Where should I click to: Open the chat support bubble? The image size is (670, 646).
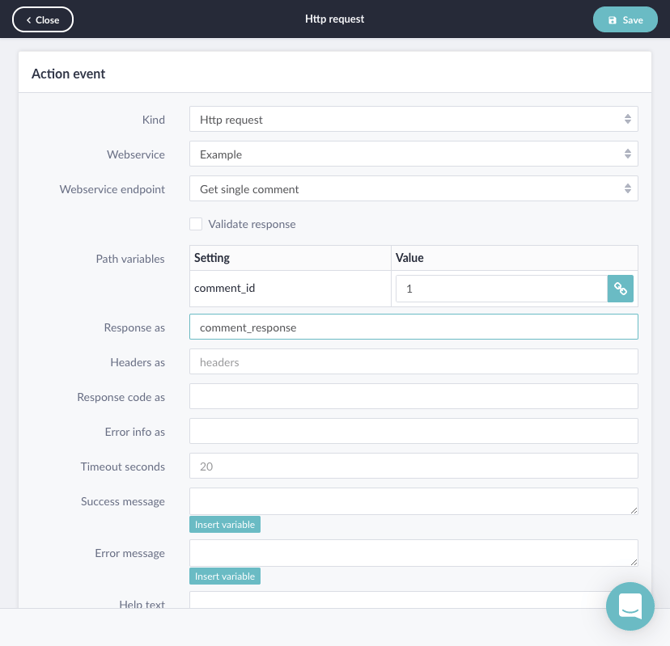point(630,606)
